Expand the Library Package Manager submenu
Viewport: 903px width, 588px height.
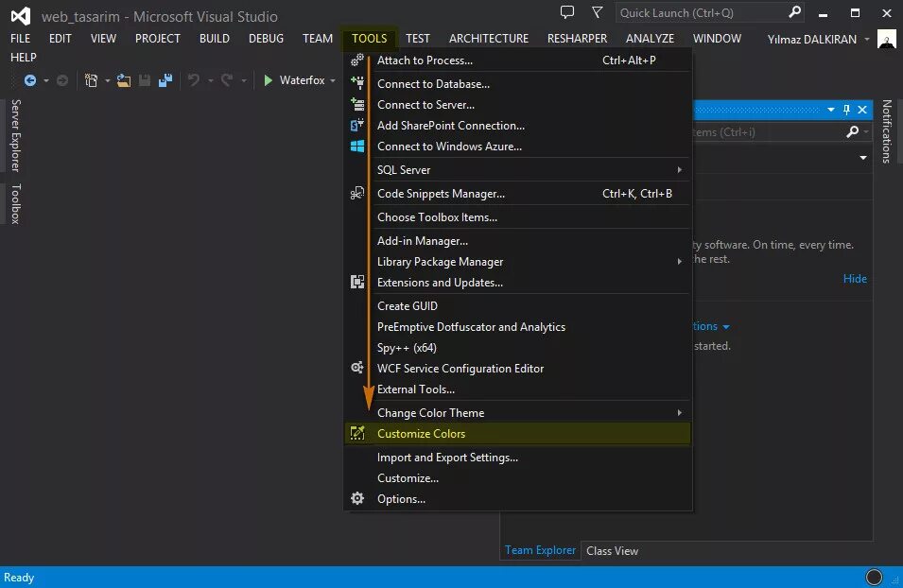coord(680,262)
